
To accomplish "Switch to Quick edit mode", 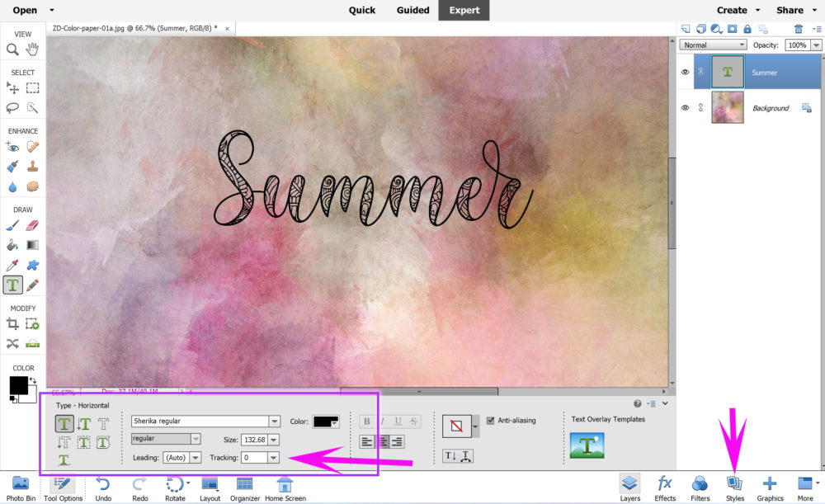I will click(362, 10).
